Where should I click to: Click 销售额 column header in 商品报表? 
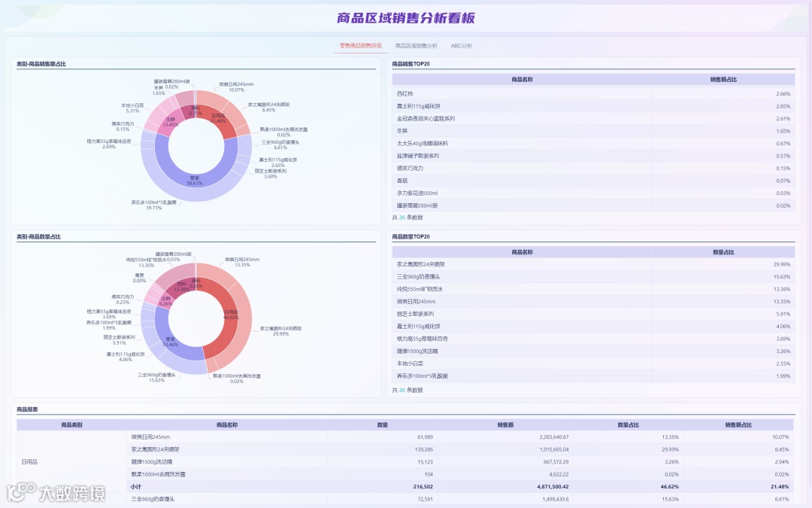click(505, 424)
